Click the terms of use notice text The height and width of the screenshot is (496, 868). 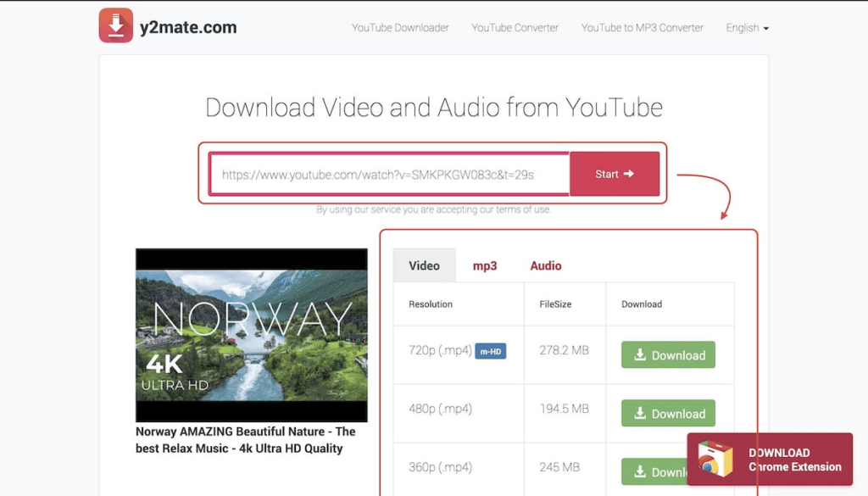pyautogui.click(x=433, y=209)
